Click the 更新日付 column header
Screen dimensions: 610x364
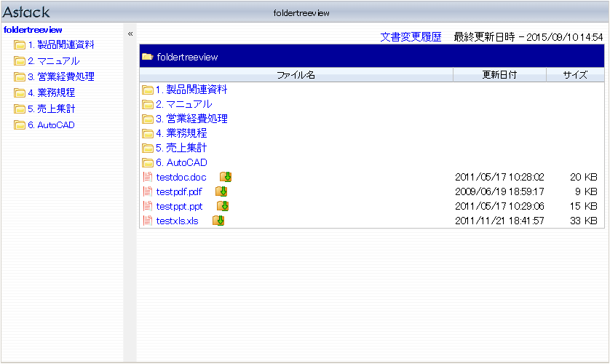(499, 75)
